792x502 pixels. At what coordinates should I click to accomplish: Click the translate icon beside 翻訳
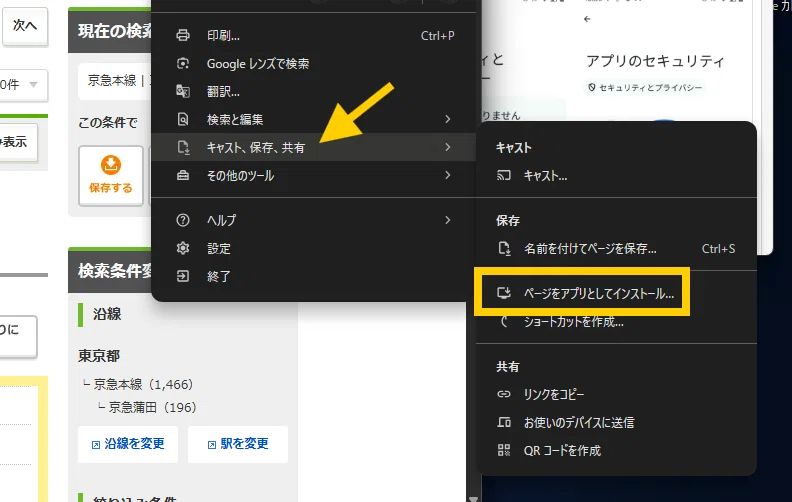pos(183,91)
